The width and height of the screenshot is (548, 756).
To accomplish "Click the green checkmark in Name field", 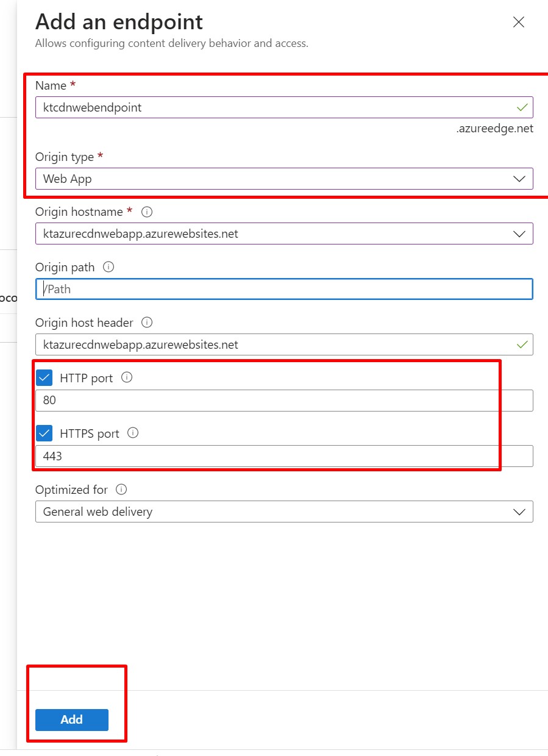I will point(522,107).
